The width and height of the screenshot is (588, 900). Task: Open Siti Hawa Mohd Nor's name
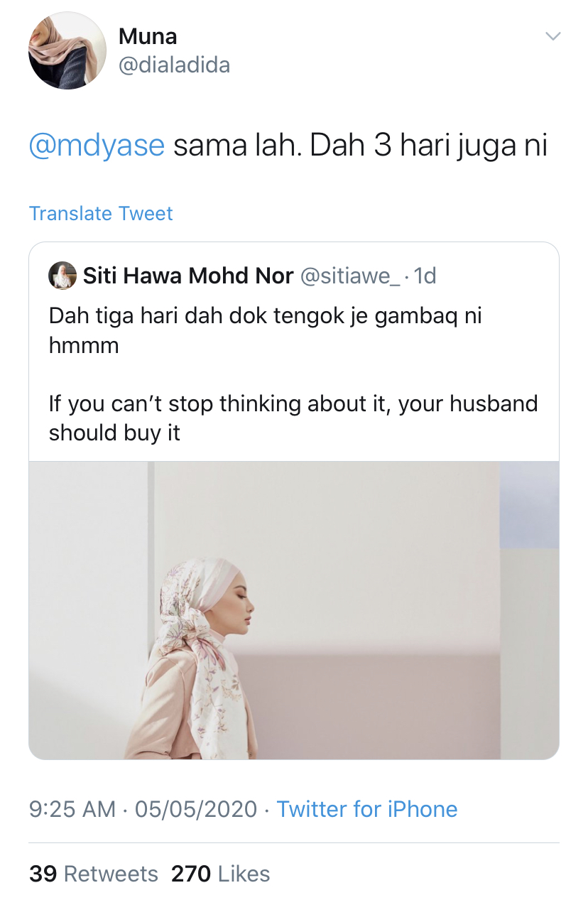tap(188, 276)
